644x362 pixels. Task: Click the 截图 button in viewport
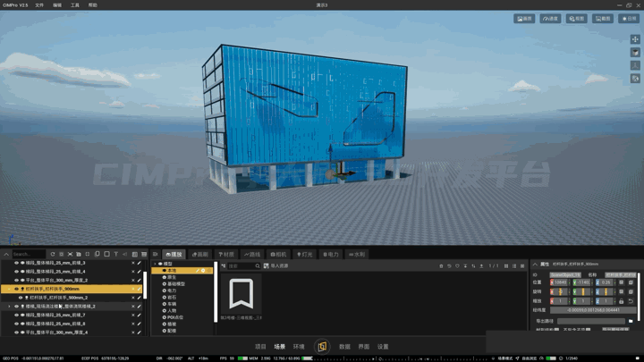(603, 19)
